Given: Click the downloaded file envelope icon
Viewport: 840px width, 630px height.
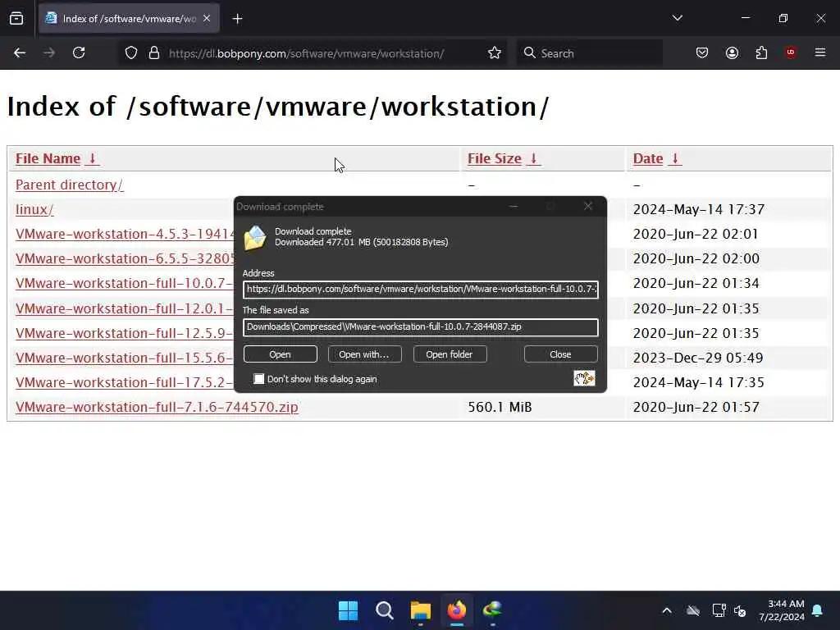Looking at the screenshot, I should click(255, 237).
